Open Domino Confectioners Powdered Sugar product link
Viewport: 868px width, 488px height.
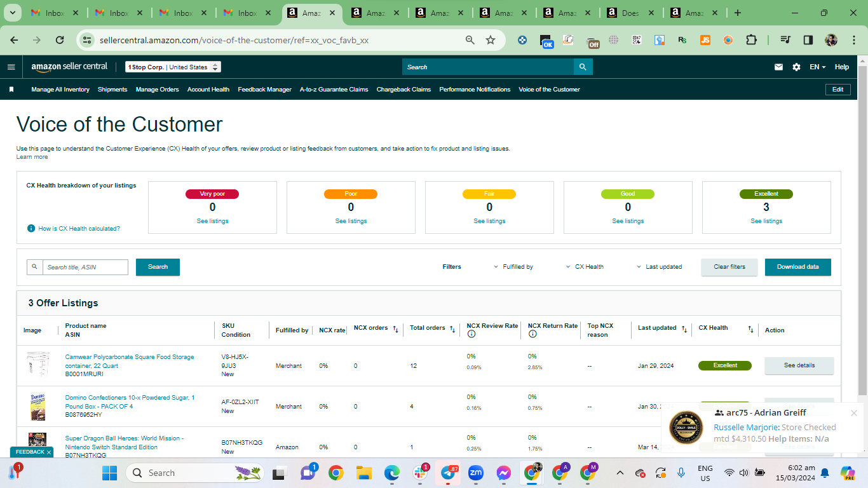(x=130, y=402)
